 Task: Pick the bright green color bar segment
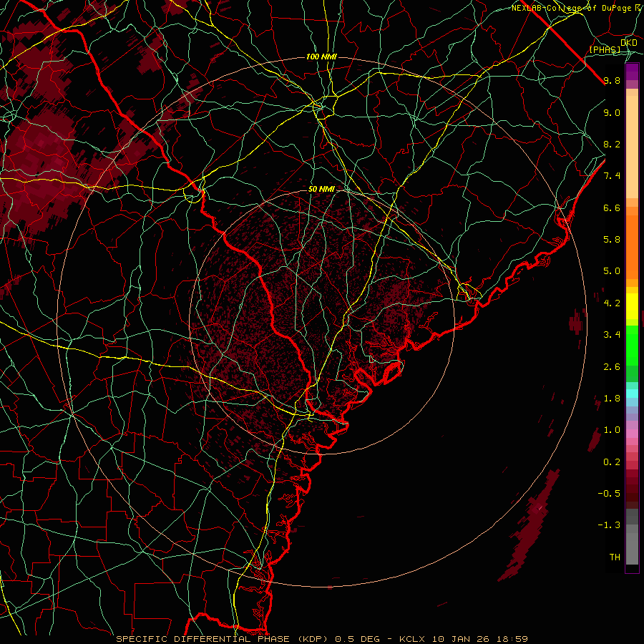point(632,345)
